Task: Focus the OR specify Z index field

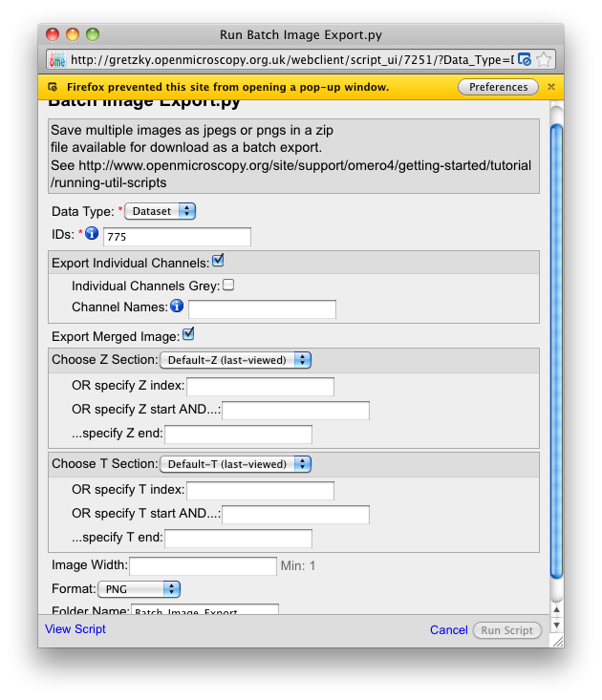Action: click(x=260, y=387)
